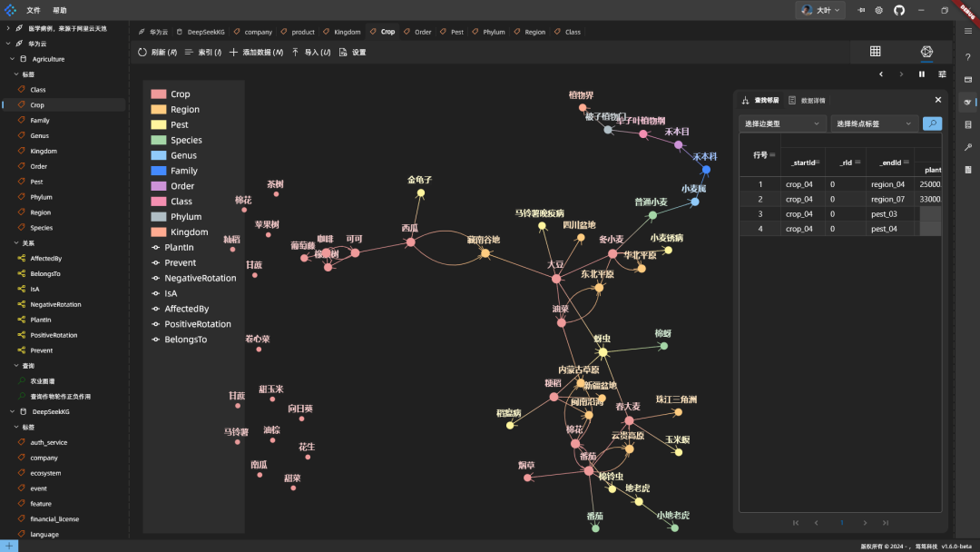
Task: Collapse the Agriculture tree node
Action: click(x=12, y=59)
